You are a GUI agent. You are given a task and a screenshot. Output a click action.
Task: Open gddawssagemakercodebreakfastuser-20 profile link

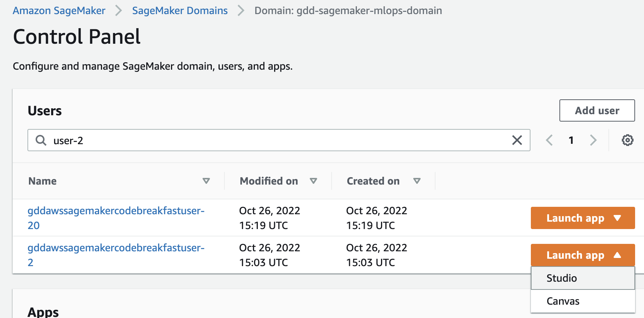116,211
